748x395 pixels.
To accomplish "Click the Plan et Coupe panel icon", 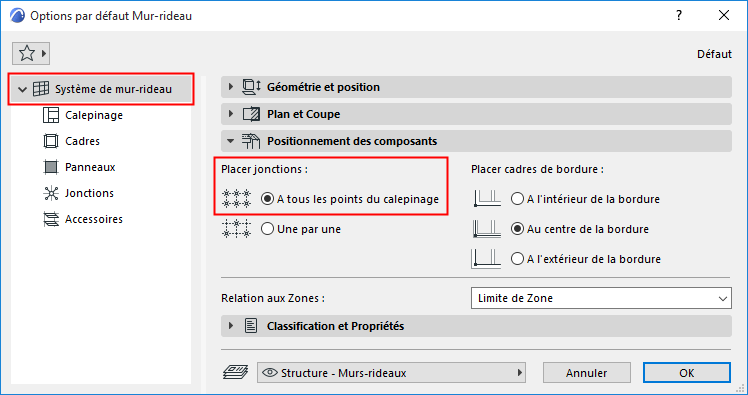I will point(251,114).
